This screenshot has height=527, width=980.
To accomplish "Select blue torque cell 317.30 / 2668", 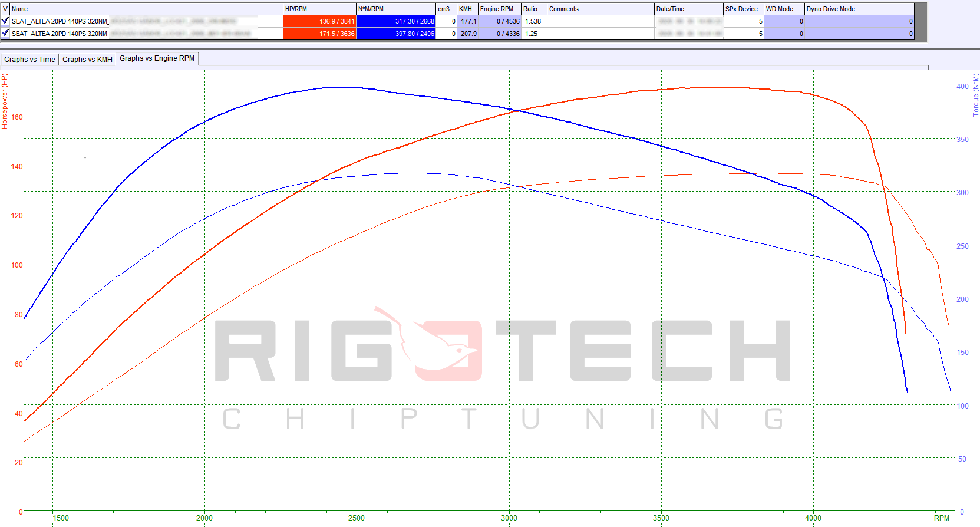I will [396, 21].
